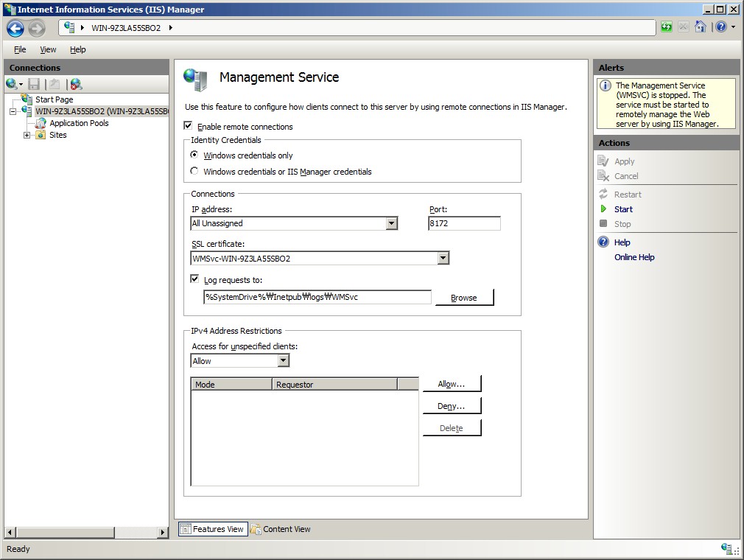Screen dimensions: 744x560
Task: Click the arrow after WIN-9Z3LA55SBO2 in address bar
Action: tap(170, 27)
